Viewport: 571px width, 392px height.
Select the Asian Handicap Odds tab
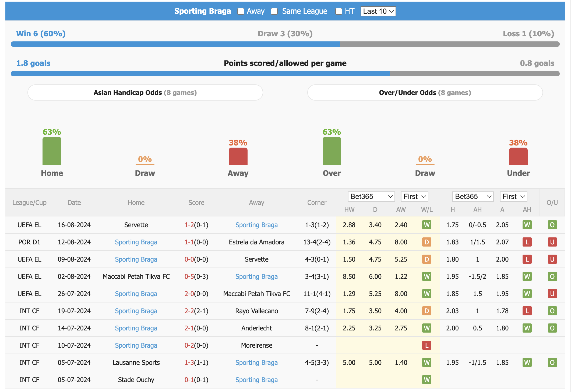click(145, 92)
